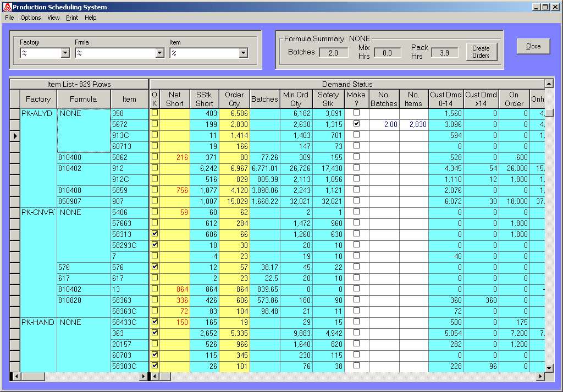Click the Close button
This screenshot has height=392, width=563.
click(533, 46)
